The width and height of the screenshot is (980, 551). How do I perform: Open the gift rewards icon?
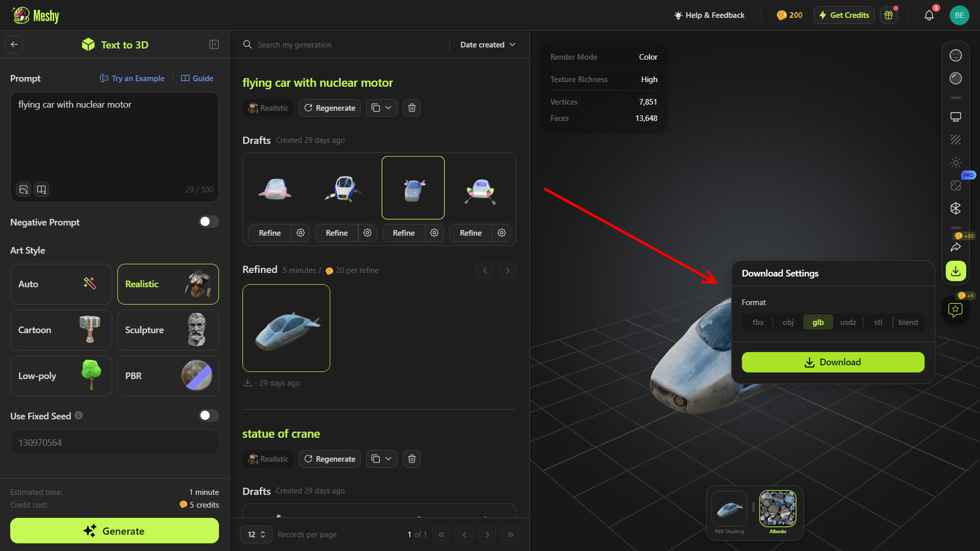pos(889,15)
